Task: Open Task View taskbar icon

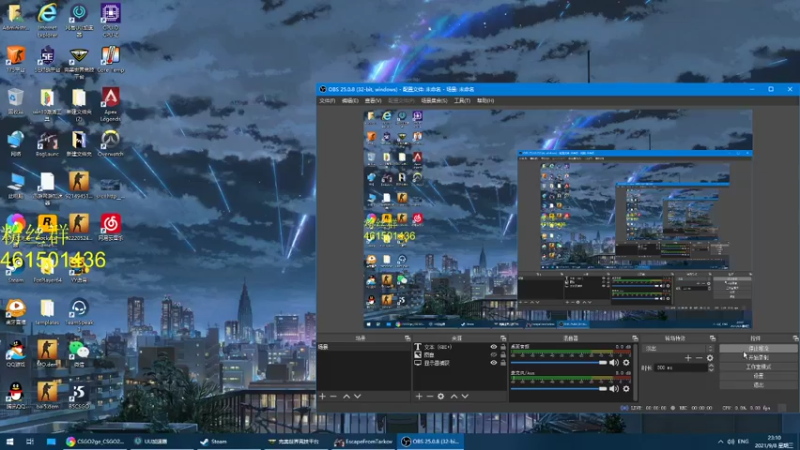Action: [30, 442]
